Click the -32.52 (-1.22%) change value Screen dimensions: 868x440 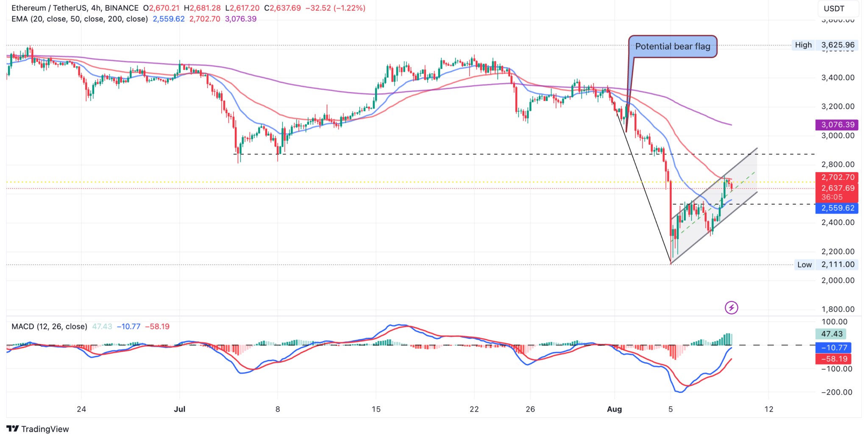335,8
